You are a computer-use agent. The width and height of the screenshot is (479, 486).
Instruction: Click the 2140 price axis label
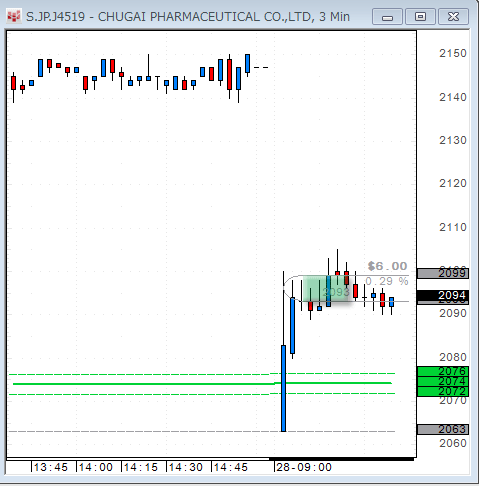(x=453, y=97)
